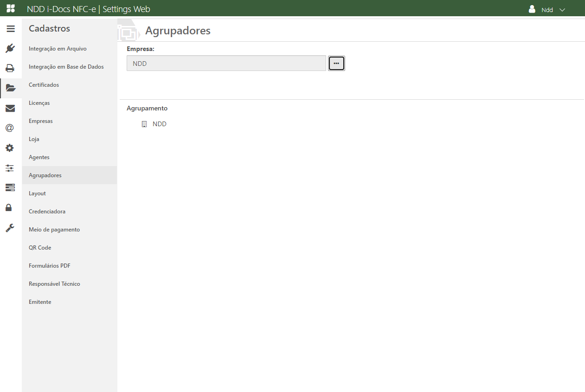The image size is (585, 392).
Task: Open the wrench tools sidebar icon
Action: click(x=10, y=228)
